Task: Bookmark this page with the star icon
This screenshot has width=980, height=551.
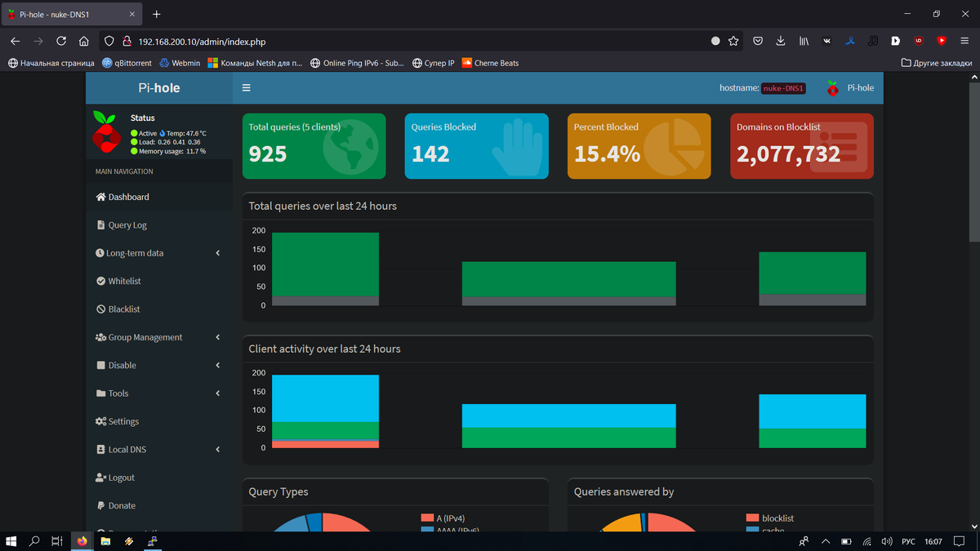Action: click(x=733, y=41)
